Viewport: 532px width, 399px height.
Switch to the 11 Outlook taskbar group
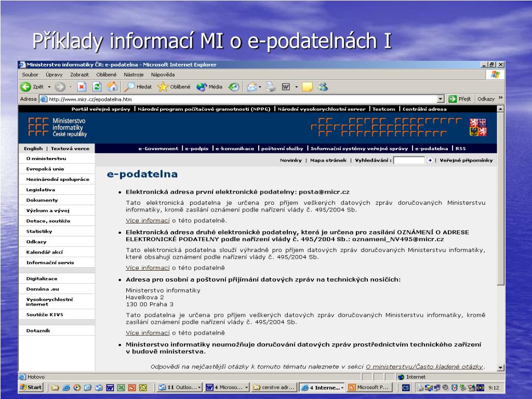180,387
